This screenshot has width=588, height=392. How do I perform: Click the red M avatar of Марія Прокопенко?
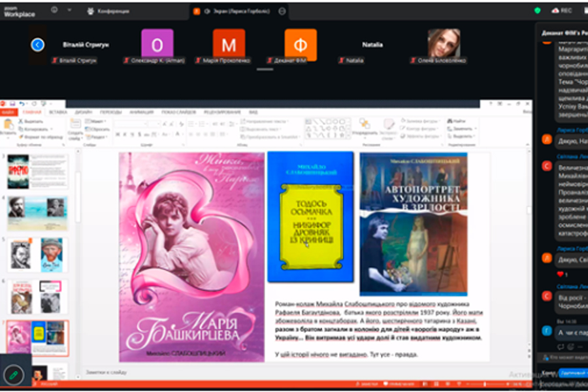click(229, 44)
